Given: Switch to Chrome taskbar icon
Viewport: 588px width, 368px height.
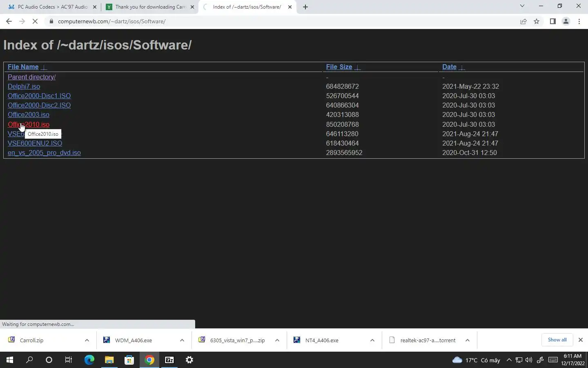Looking at the screenshot, I should [149, 360].
